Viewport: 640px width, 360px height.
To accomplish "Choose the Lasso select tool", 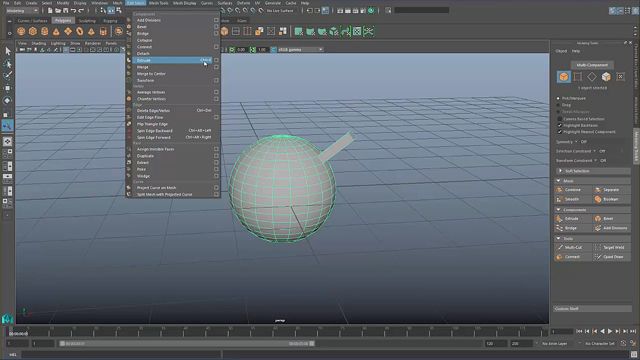I will coord(8,63).
